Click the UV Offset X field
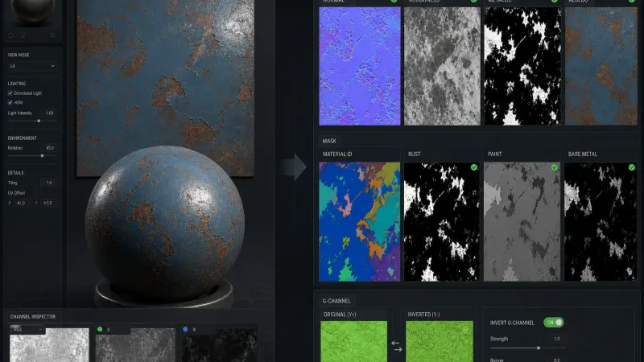The width and height of the screenshot is (644, 362). 23,203
